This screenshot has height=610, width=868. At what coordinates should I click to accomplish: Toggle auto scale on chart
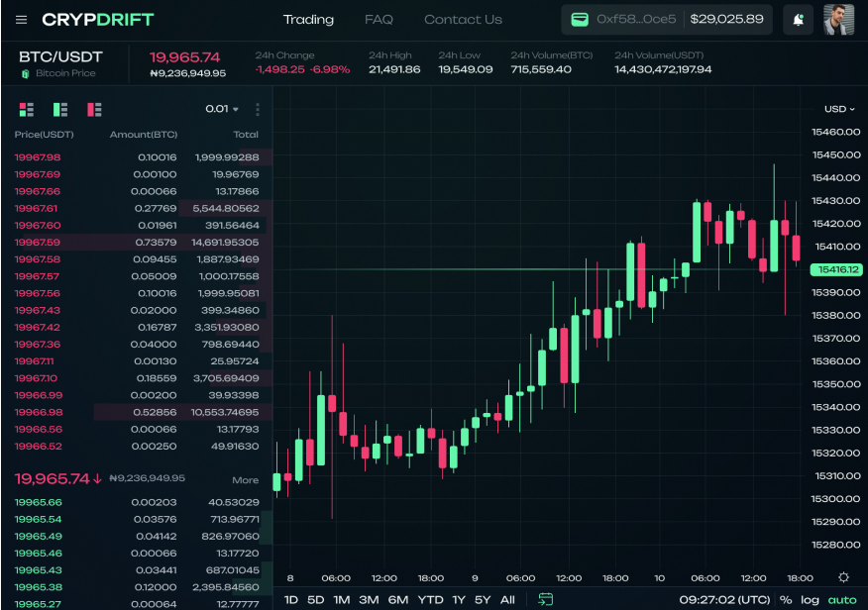click(842, 599)
